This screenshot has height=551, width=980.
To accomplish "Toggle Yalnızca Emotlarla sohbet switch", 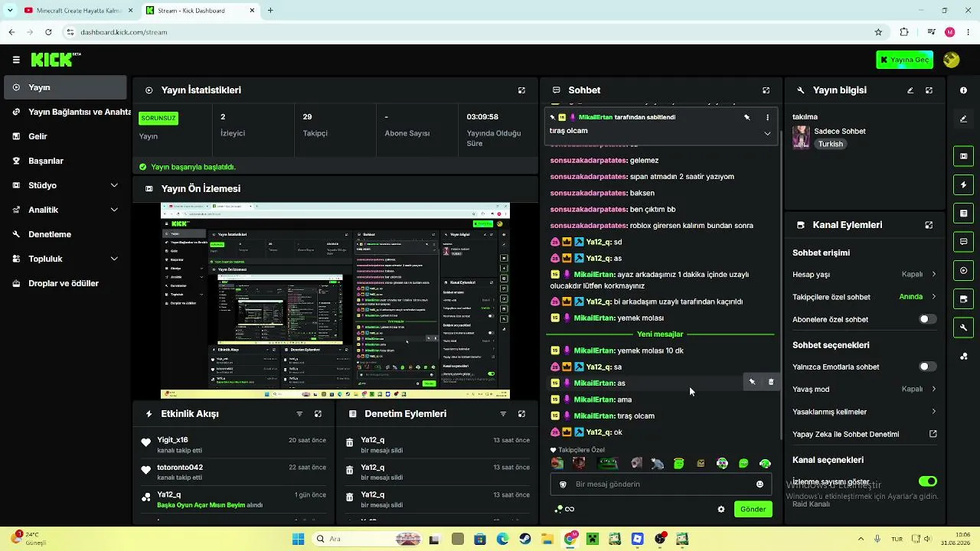I will (x=927, y=367).
